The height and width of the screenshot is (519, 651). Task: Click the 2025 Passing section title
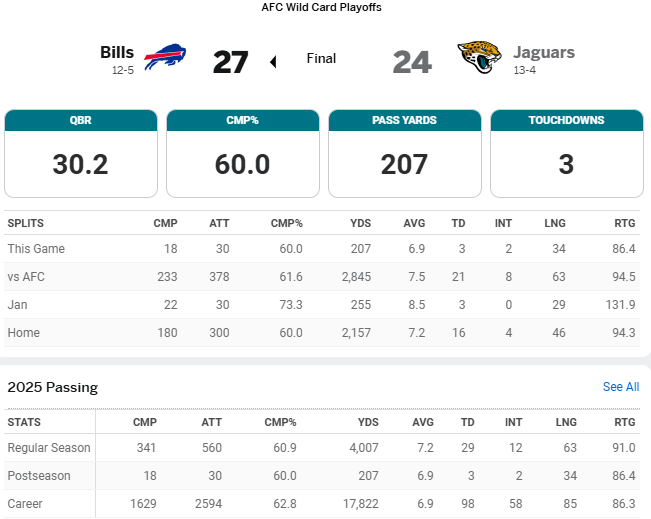[53, 387]
